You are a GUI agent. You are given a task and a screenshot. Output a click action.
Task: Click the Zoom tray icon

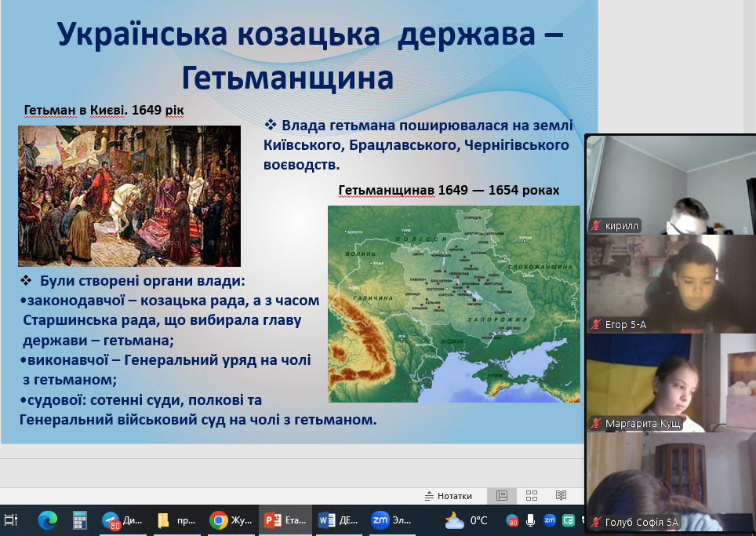pyautogui.click(x=550, y=520)
